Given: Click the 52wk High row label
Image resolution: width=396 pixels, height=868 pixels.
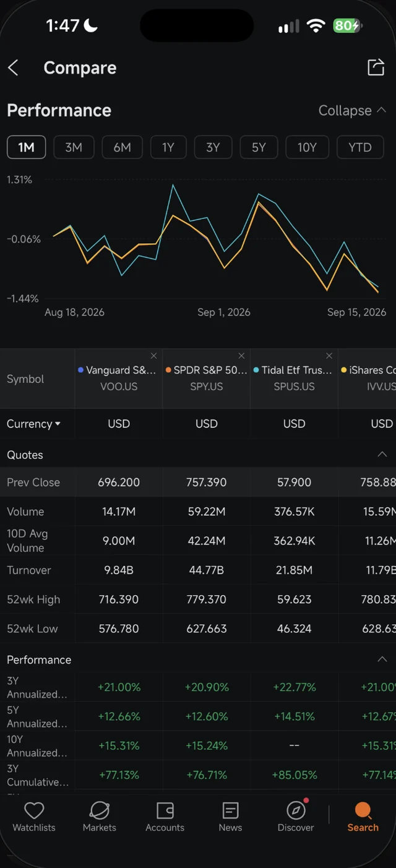Looking at the screenshot, I should point(33,599).
